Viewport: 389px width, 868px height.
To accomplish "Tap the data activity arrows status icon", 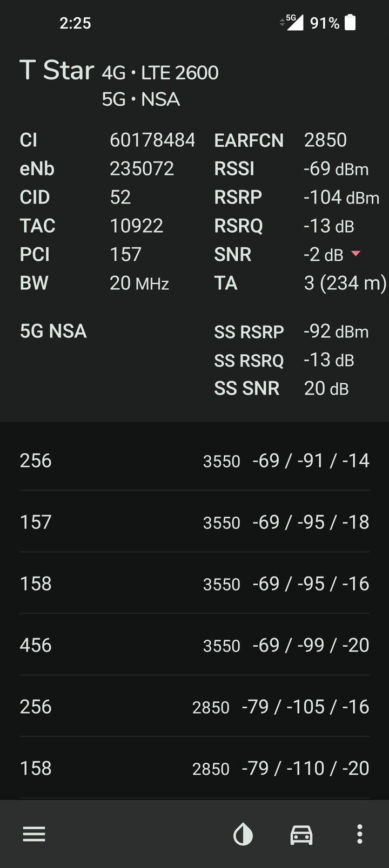I will [x=282, y=23].
